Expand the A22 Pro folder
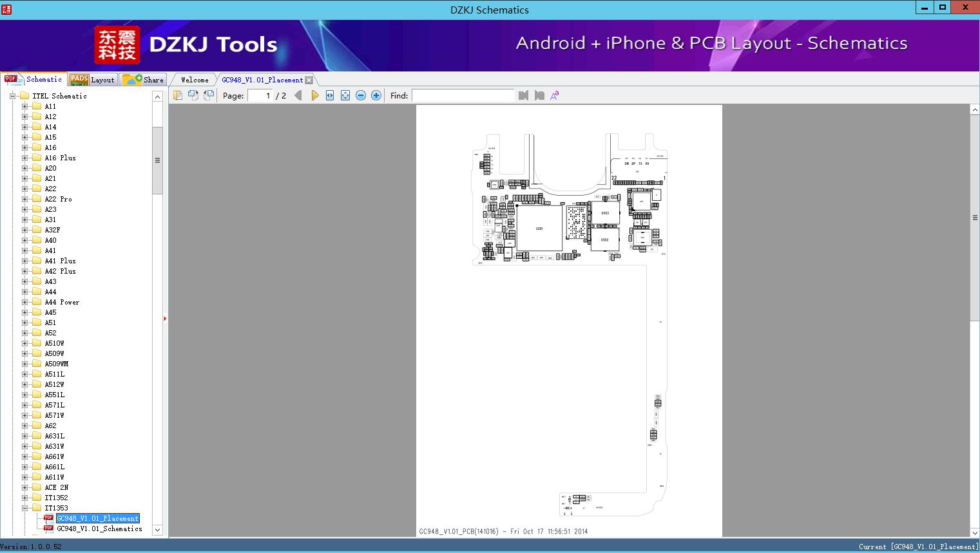 (x=25, y=199)
